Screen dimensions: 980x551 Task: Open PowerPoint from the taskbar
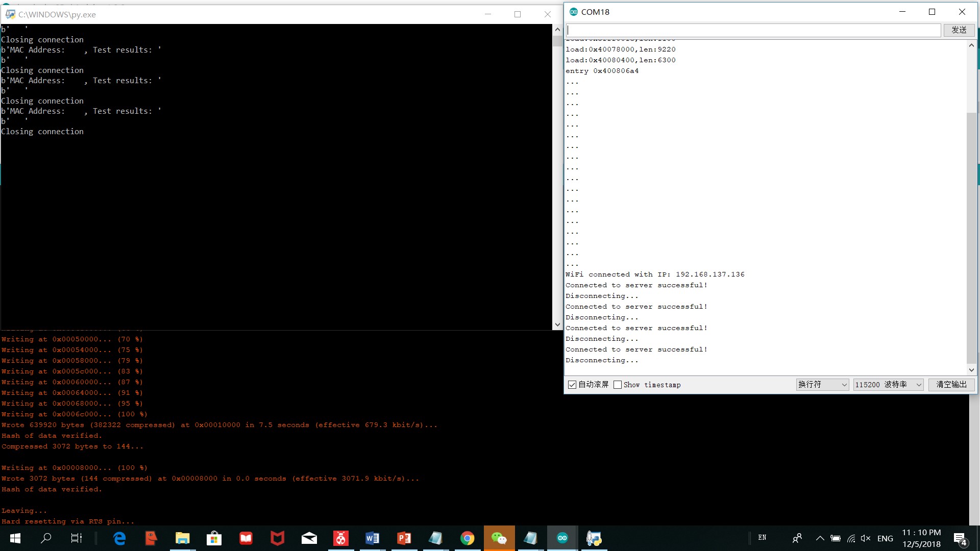[404, 538]
